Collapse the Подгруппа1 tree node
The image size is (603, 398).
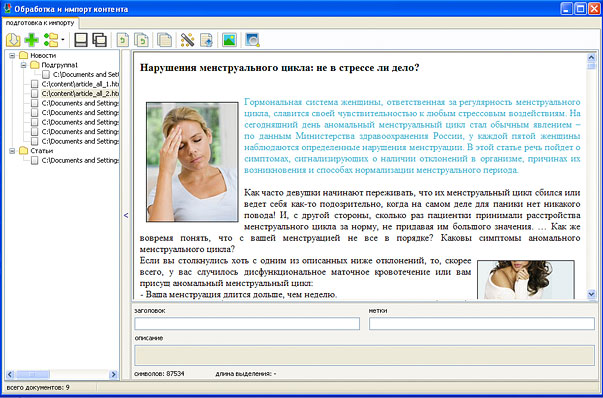(23, 65)
